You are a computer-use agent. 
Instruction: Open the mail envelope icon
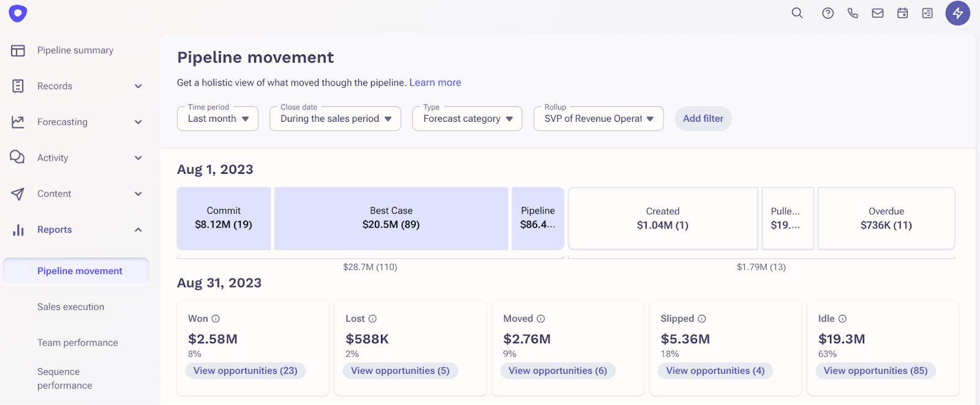point(878,13)
